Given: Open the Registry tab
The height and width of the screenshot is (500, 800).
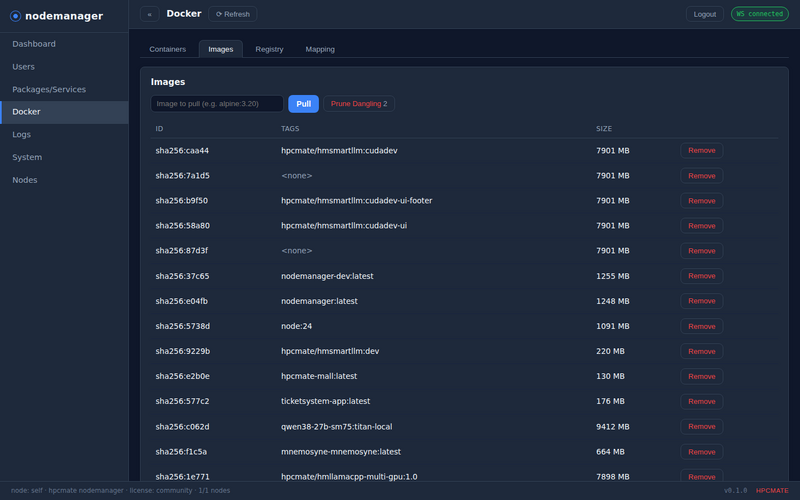Looking at the screenshot, I should click(x=269, y=49).
